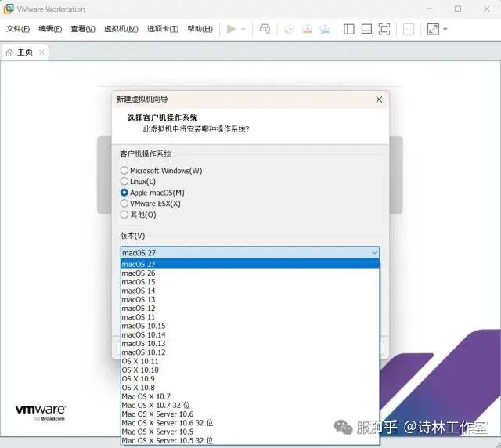Choose macOS 12 from version list
This screenshot has width=501, height=448.
point(250,309)
